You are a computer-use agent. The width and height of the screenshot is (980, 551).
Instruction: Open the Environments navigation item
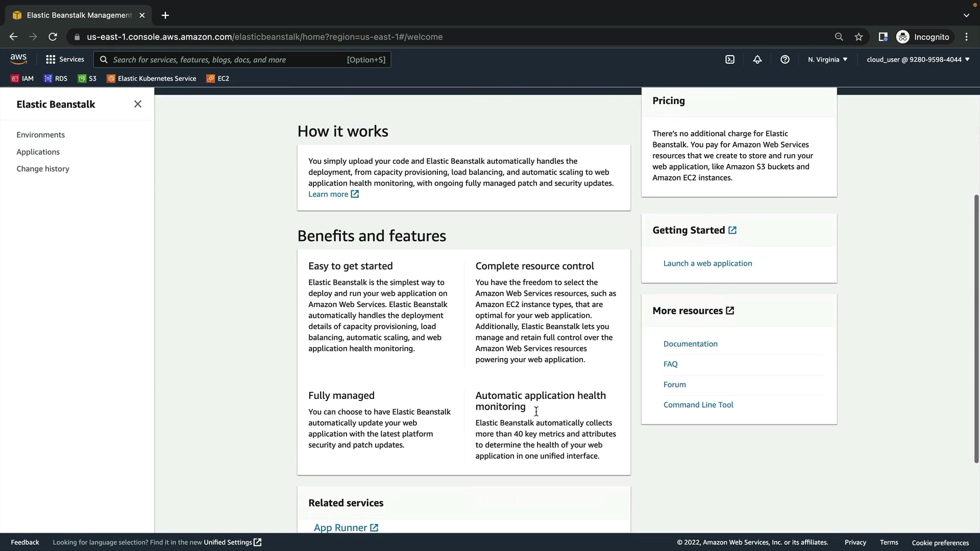(x=40, y=135)
